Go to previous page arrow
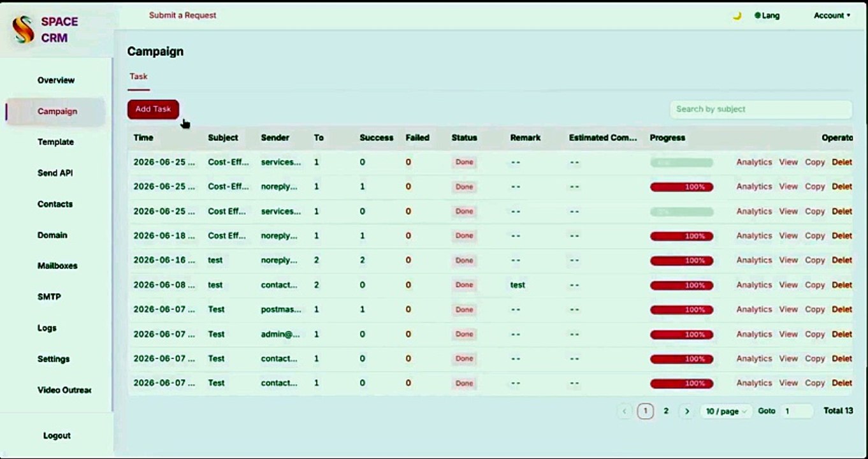Image resolution: width=868 pixels, height=459 pixels. (625, 411)
